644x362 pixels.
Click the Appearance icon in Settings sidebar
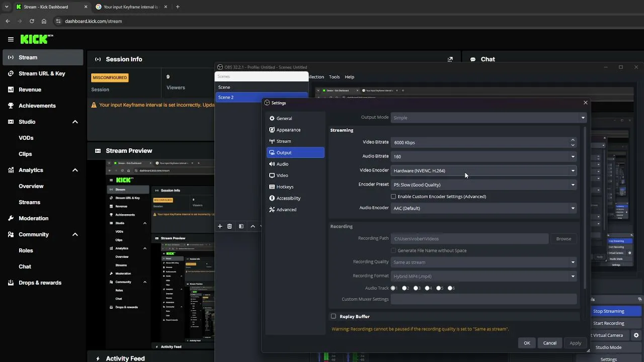click(272, 130)
